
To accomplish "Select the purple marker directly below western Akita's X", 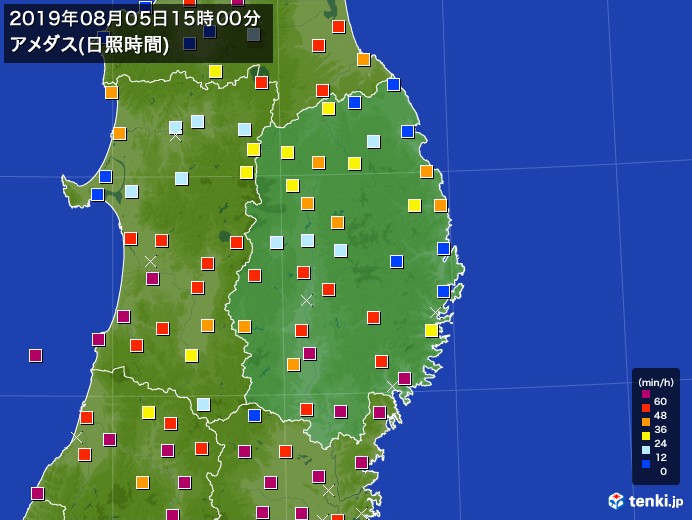I will coord(153,279).
